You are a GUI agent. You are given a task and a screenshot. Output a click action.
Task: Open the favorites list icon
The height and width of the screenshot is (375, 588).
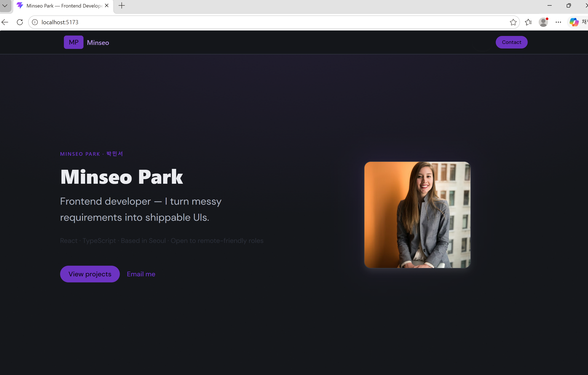pyautogui.click(x=528, y=22)
